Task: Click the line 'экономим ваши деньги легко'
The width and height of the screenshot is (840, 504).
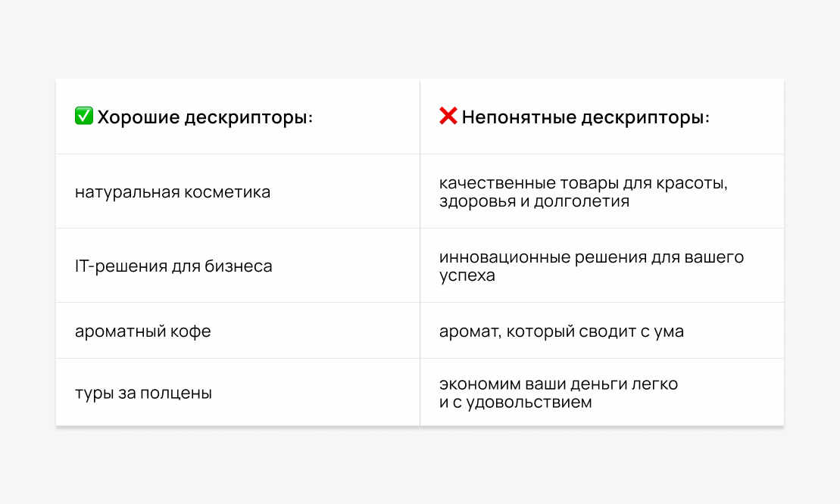Action: [558, 384]
